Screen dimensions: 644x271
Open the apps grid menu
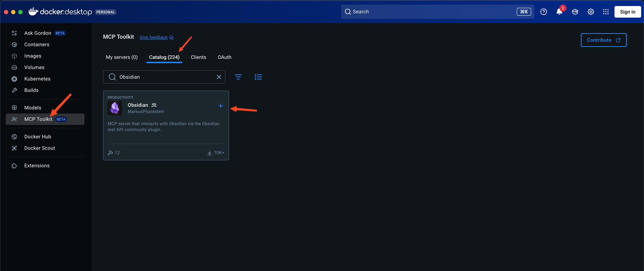606,12
